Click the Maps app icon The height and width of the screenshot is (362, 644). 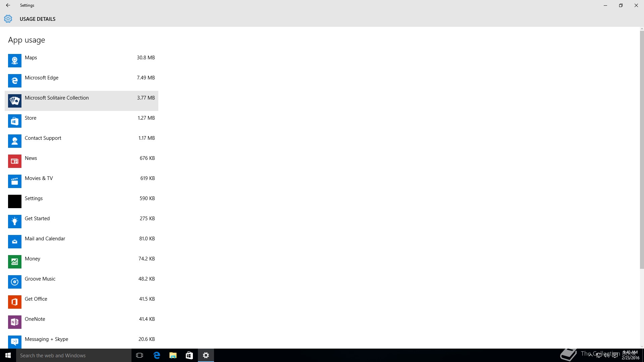pos(15,61)
